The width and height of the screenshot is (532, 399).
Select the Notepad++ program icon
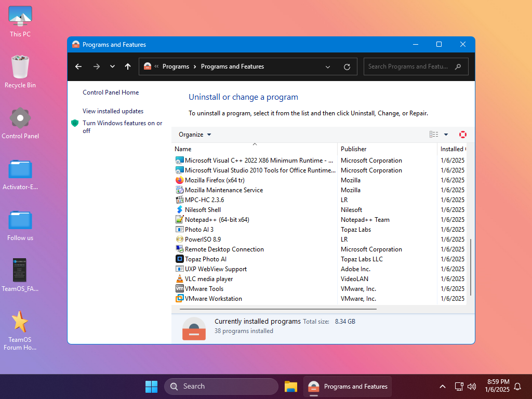[179, 220]
